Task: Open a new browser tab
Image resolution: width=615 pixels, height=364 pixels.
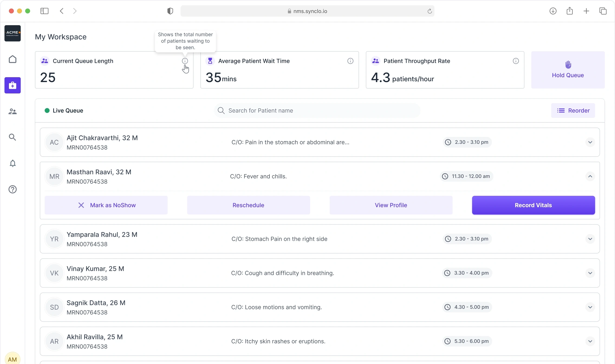Action: coord(586,11)
